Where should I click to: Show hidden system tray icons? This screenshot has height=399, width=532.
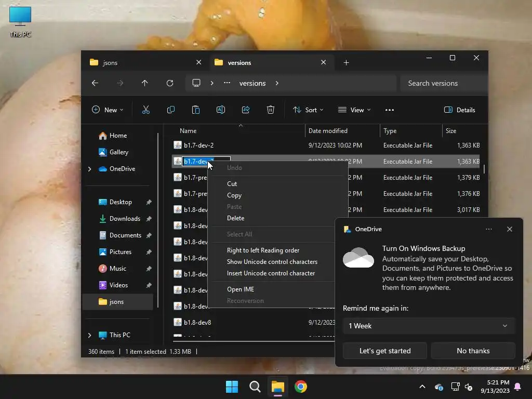[x=422, y=387]
